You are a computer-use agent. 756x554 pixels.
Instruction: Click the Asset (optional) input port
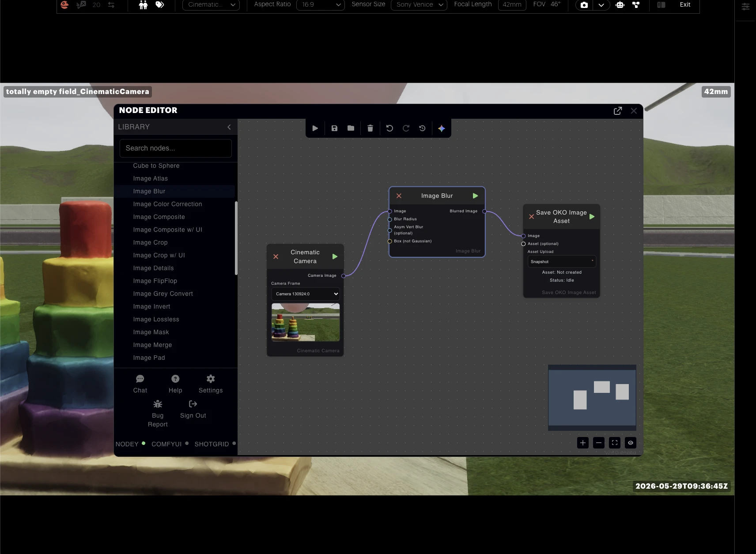click(x=523, y=244)
